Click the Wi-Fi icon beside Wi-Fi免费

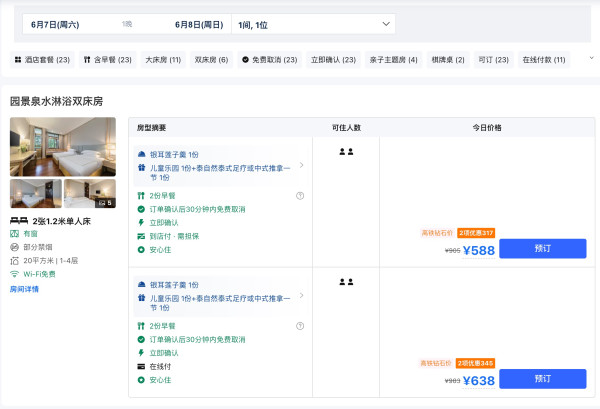point(14,274)
